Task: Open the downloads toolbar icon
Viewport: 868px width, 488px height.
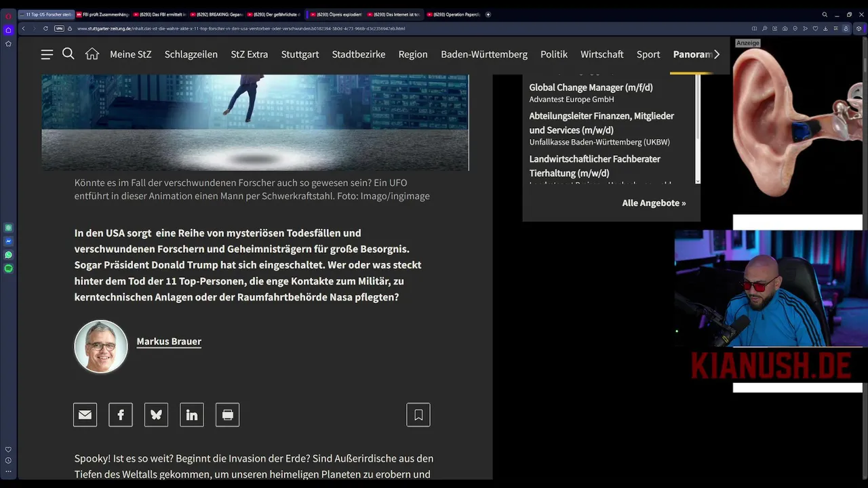Action: click(x=825, y=28)
